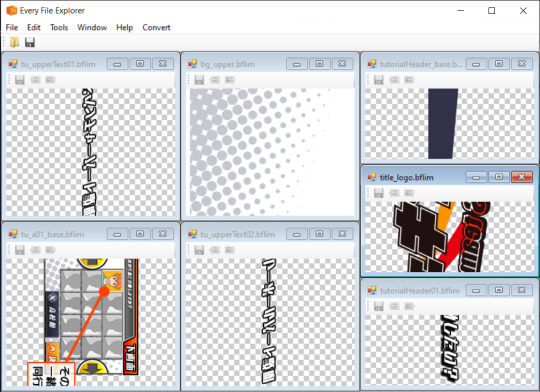Click the vertical text image in tutorialHeader01
This screenshot has width=540, height=392.
(x=450, y=348)
